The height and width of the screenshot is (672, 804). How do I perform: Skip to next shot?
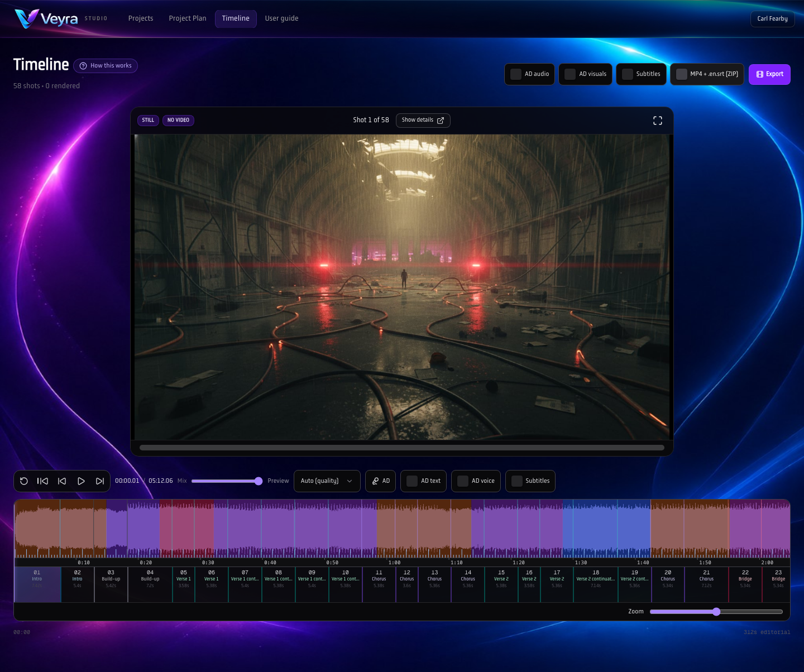coord(100,481)
